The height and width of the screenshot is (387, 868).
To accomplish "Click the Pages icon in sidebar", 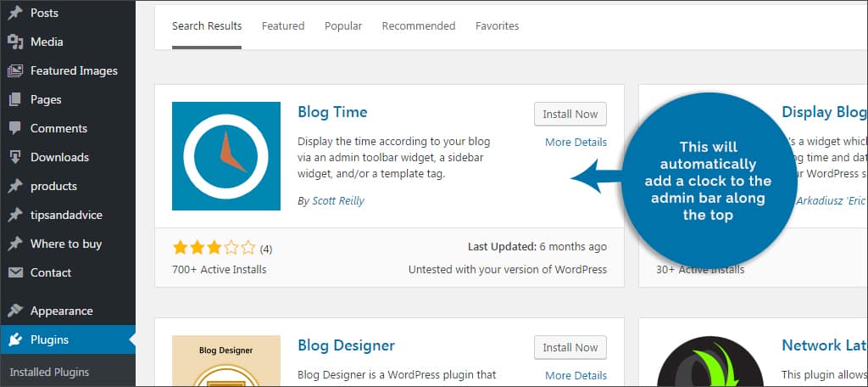I will (x=15, y=99).
